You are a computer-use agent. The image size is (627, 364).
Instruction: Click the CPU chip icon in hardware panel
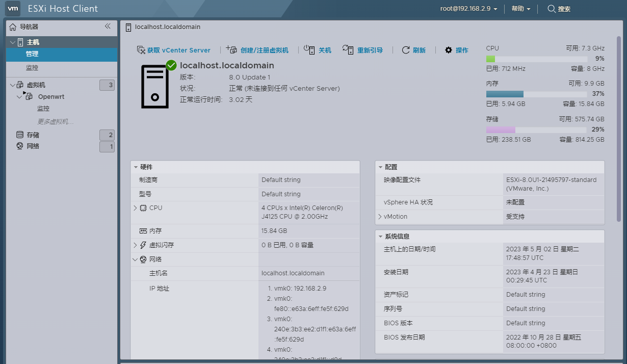click(x=143, y=208)
